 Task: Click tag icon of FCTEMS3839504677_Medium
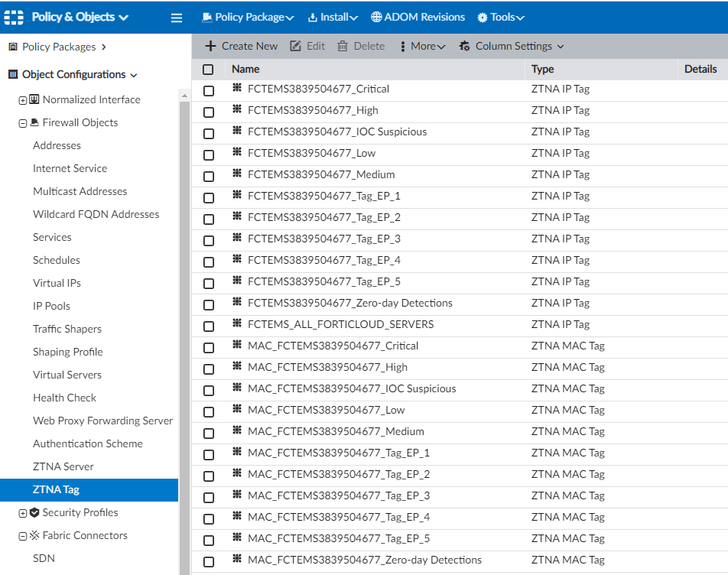pos(237,173)
